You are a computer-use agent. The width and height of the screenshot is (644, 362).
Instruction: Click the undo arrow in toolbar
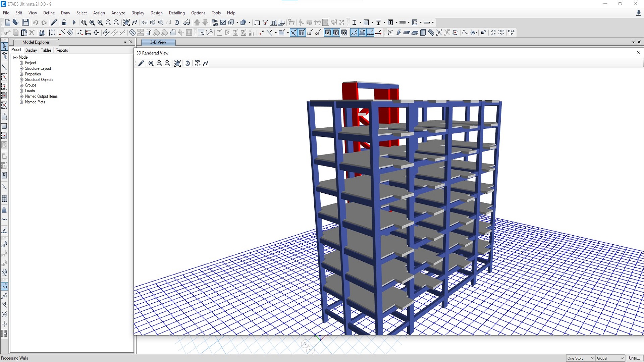(x=36, y=22)
